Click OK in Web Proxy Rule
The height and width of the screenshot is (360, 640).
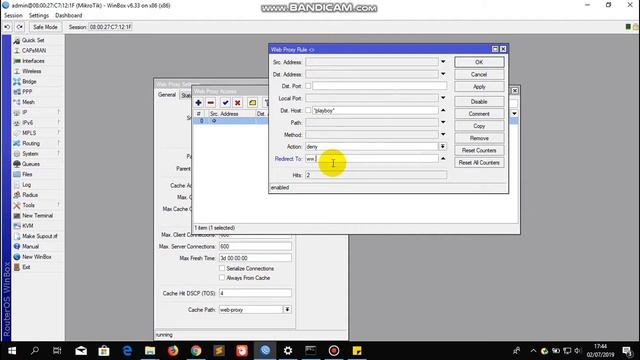coord(479,62)
